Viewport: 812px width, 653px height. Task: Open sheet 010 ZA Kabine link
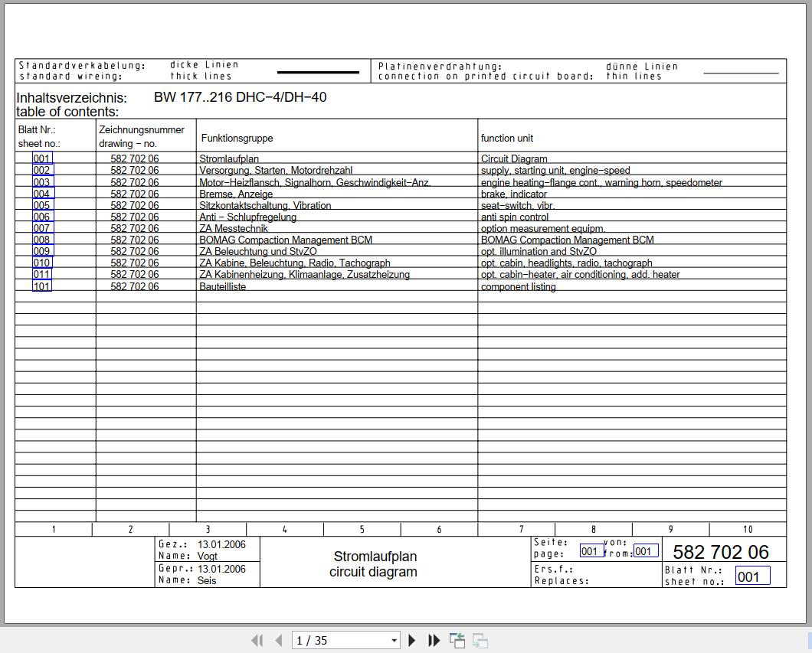click(x=41, y=263)
